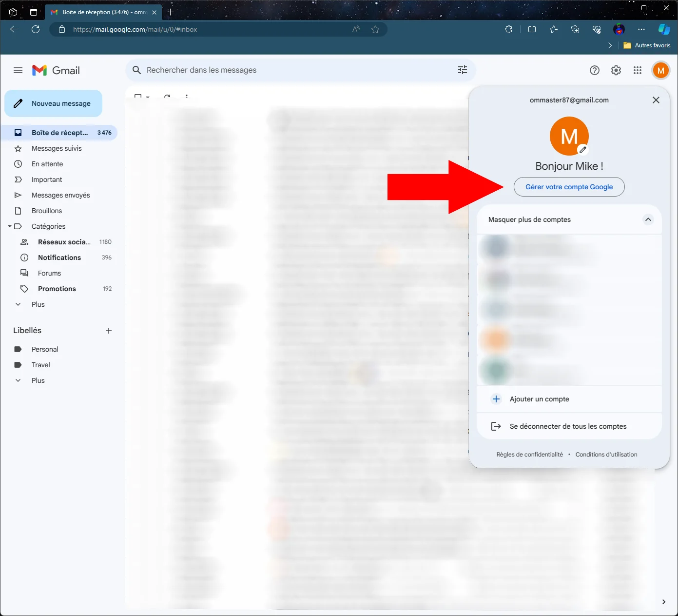678x616 pixels.
Task: Close the Boîte de réception browser tab
Action: point(155,12)
